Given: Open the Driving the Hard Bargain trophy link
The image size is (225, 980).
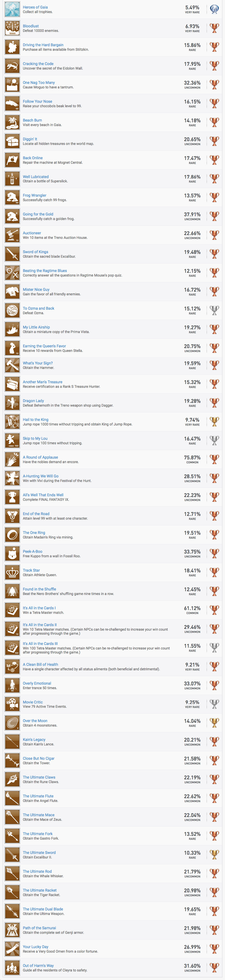Looking at the screenshot, I should coord(43,45).
